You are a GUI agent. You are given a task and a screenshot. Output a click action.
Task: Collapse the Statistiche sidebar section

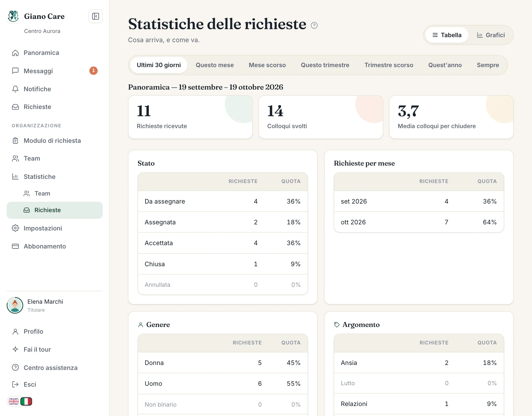(55, 177)
